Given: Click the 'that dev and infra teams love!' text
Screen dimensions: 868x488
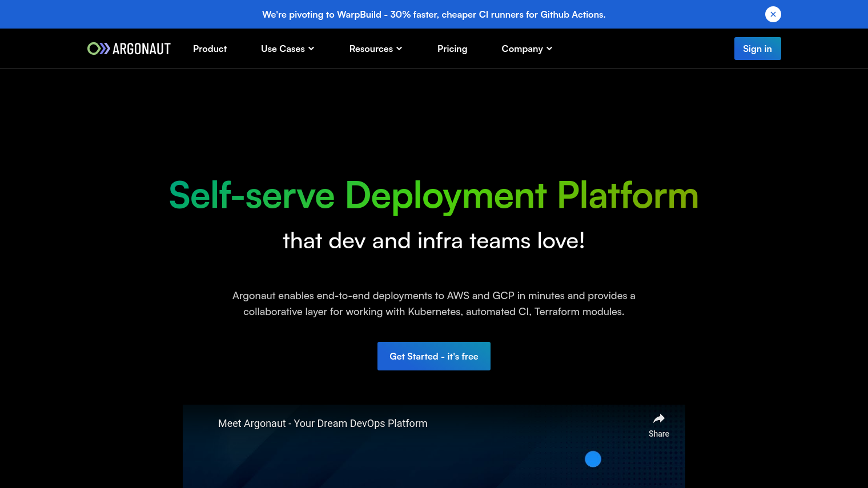Looking at the screenshot, I should click(434, 241).
